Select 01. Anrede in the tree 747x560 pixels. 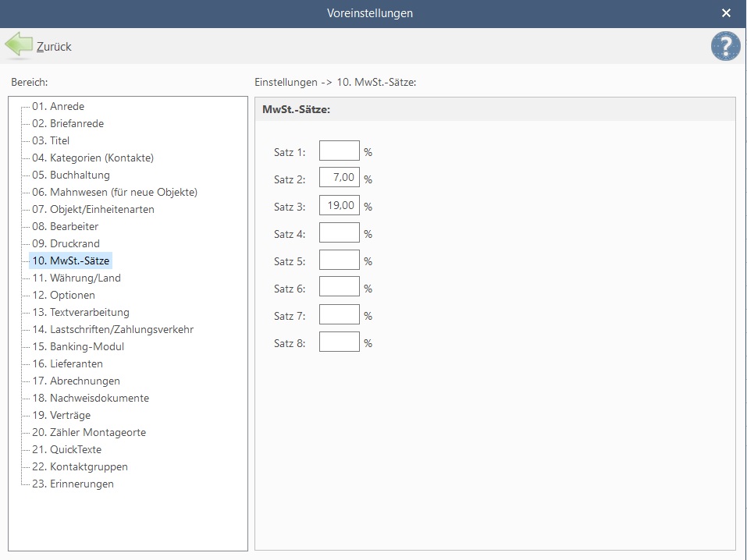pyautogui.click(x=58, y=106)
